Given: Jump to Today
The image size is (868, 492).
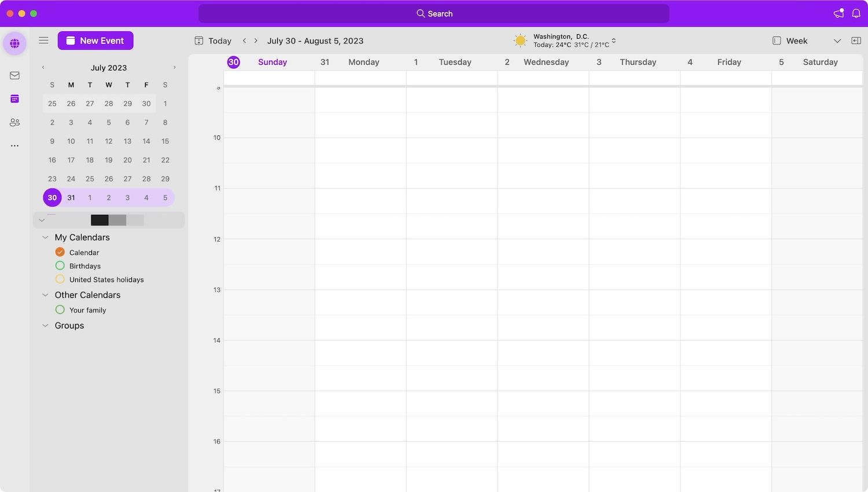Looking at the screenshot, I should pyautogui.click(x=213, y=41).
